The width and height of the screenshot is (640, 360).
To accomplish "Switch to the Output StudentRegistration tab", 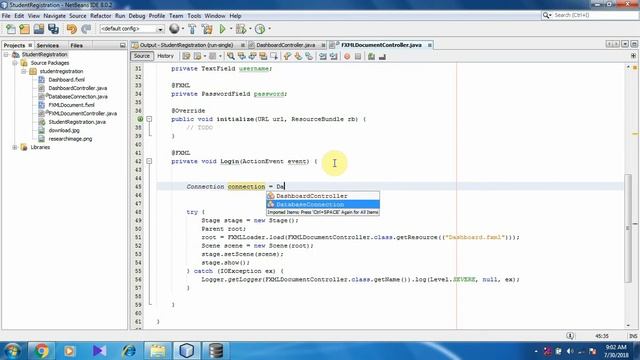I will point(186,45).
